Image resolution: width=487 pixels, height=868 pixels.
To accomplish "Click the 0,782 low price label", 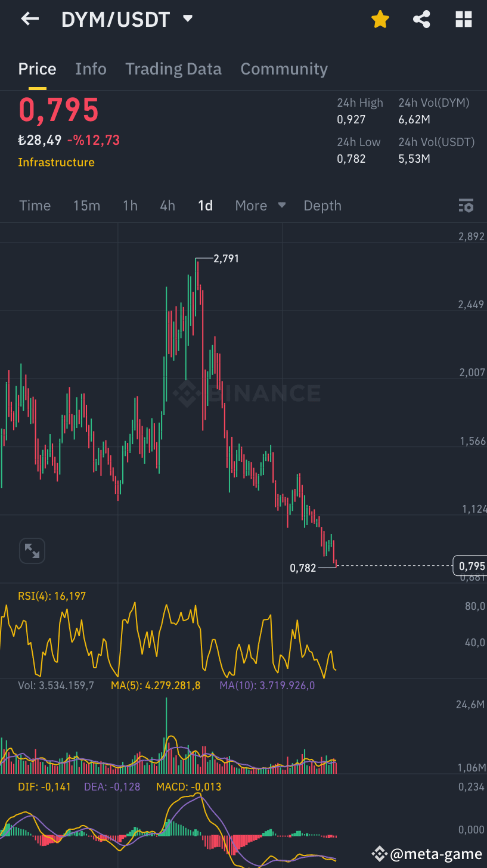I will pos(303,568).
